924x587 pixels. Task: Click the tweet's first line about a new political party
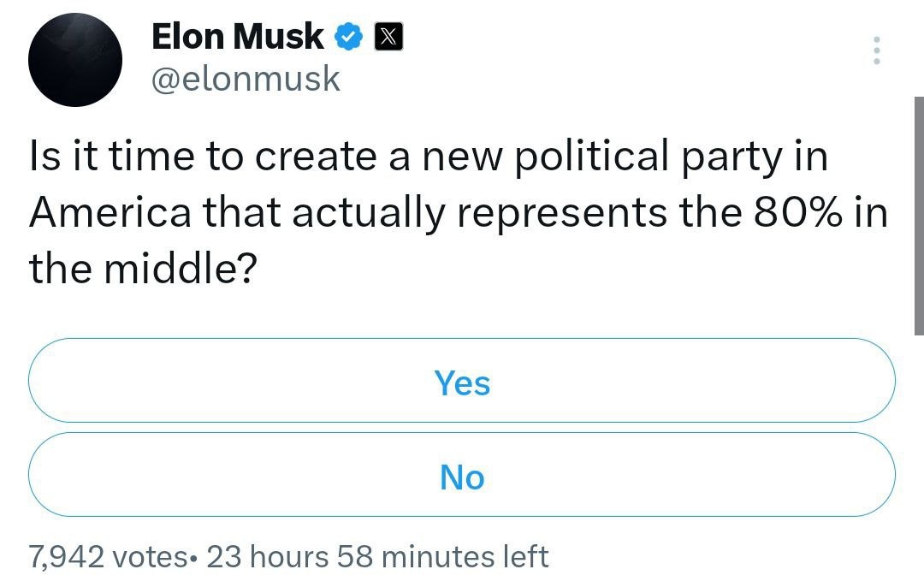click(428, 158)
